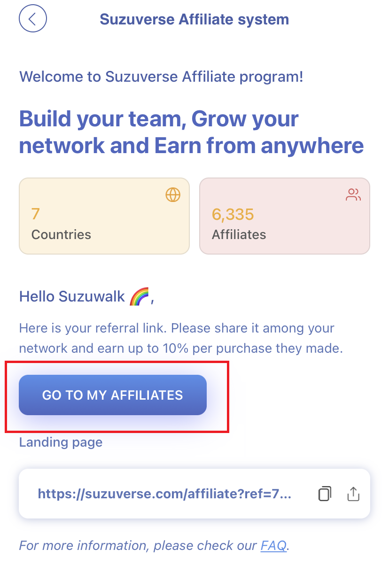389x588 pixels.
Task: Click the Build your team headline
Action: pyautogui.click(x=191, y=132)
